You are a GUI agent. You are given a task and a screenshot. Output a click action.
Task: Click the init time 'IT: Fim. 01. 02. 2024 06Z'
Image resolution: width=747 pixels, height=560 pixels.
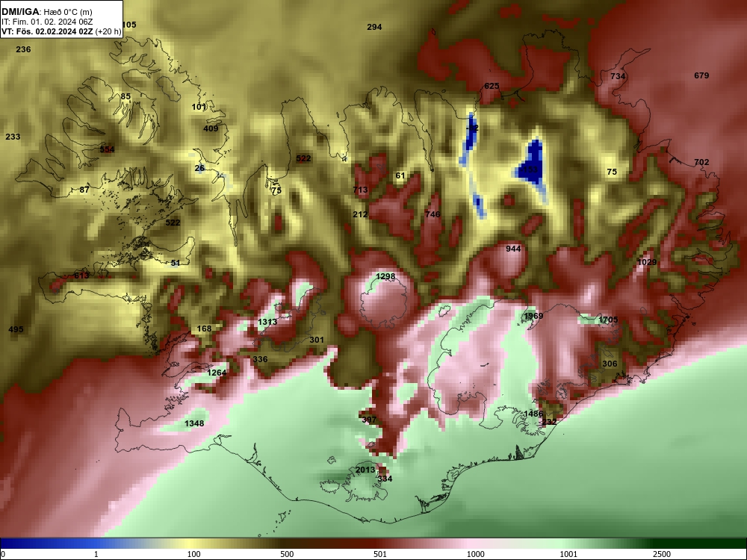[x=46, y=22]
